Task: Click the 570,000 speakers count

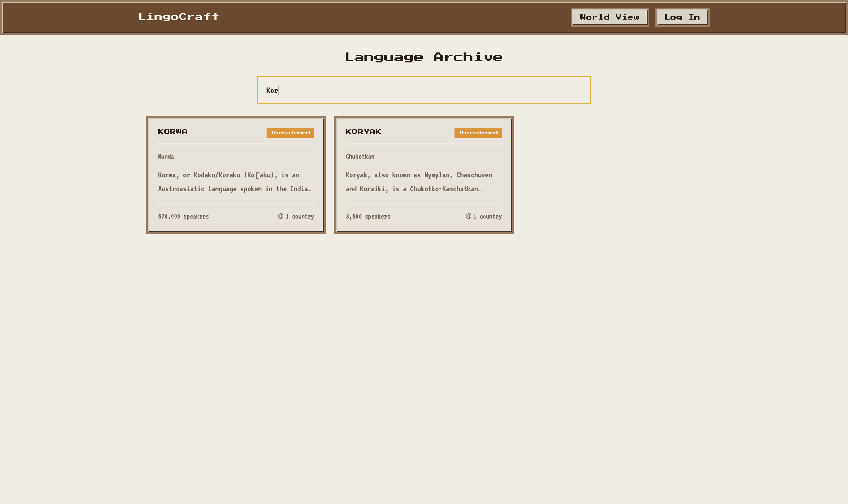Action: [183, 217]
